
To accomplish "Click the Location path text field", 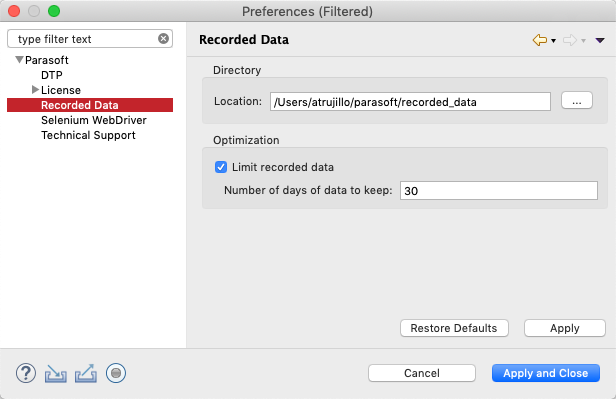I will pyautogui.click(x=410, y=102).
